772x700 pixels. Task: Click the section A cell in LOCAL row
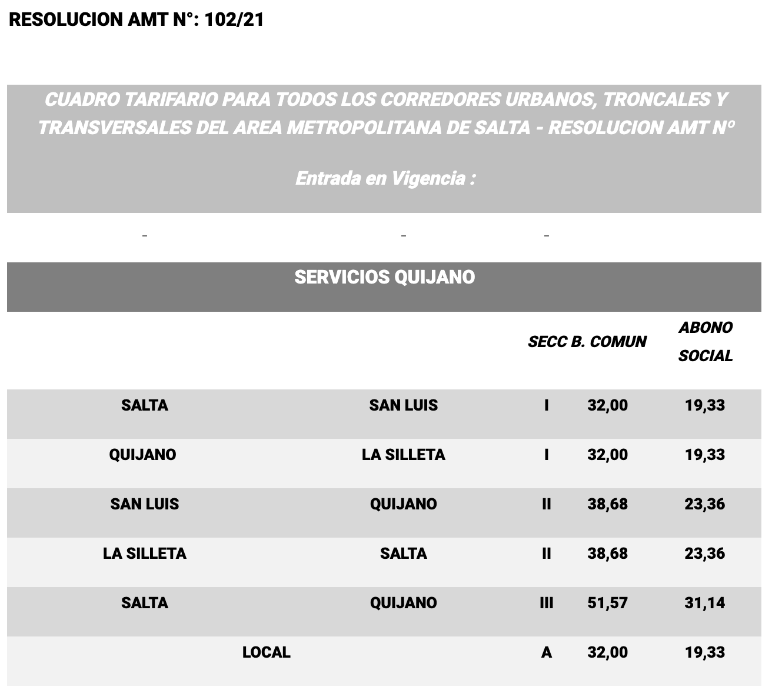click(x=546, y=652)
